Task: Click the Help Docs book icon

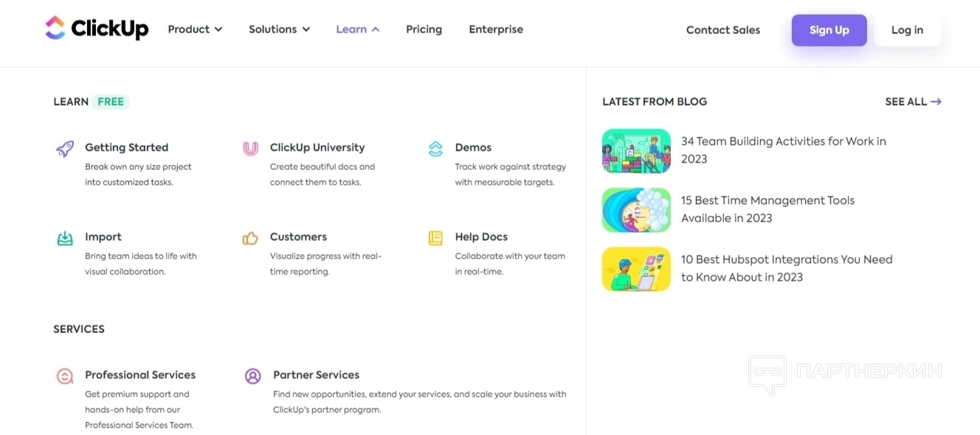Action: tap(435, 238)
